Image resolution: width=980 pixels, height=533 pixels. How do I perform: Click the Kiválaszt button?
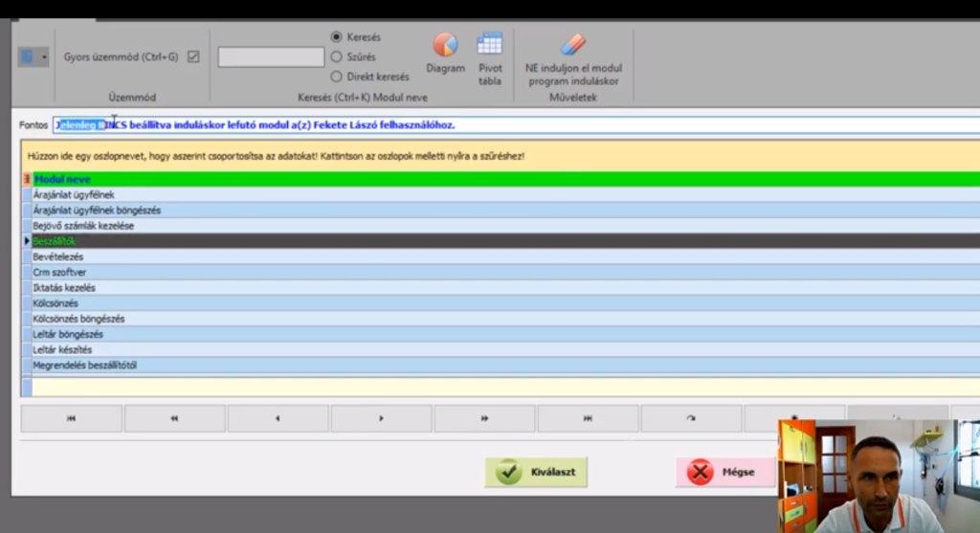(536, 472)
